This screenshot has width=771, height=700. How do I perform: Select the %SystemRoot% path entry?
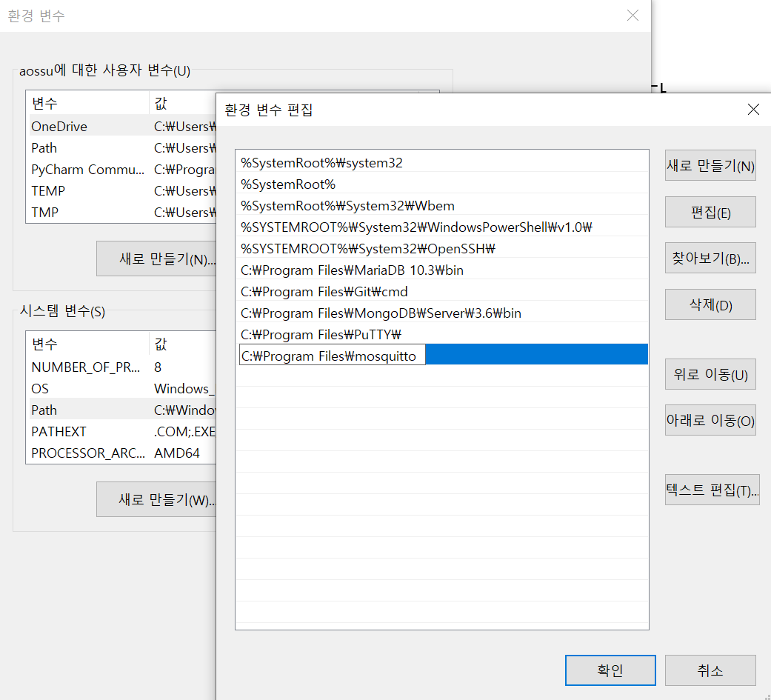(x=442, y=184)
